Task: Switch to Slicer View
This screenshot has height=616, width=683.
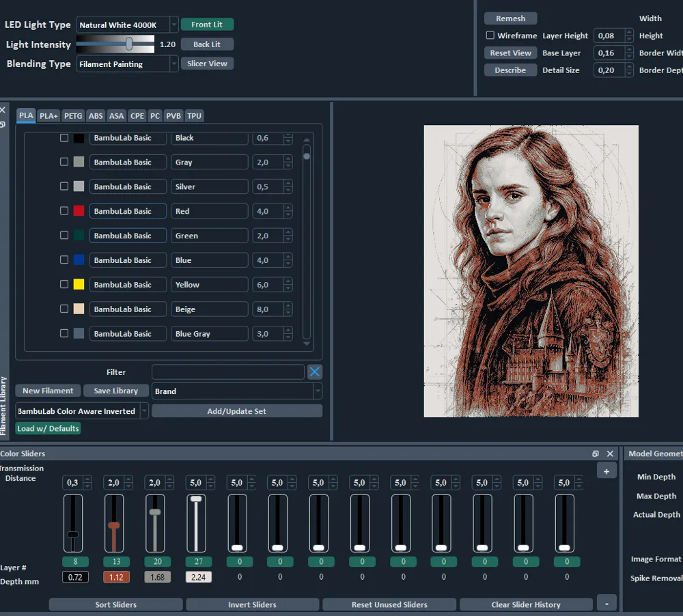Action: (207, 63)
